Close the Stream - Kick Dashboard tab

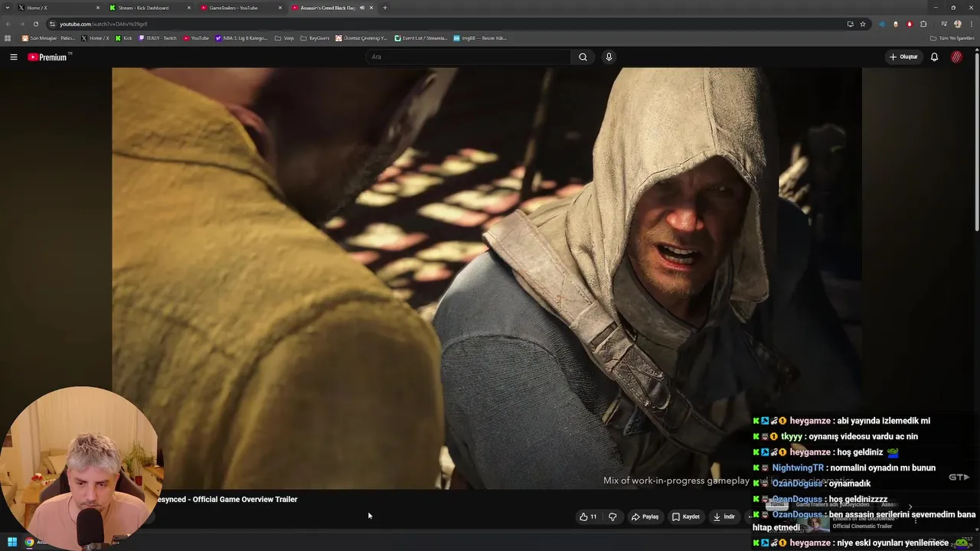coord(189,8)
